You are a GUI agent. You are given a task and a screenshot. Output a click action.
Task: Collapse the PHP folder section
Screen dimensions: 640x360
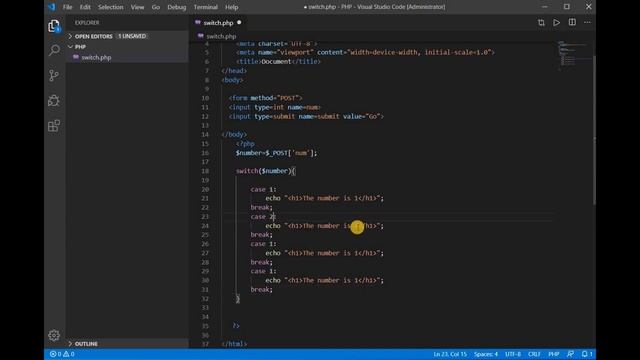(127, 47)
